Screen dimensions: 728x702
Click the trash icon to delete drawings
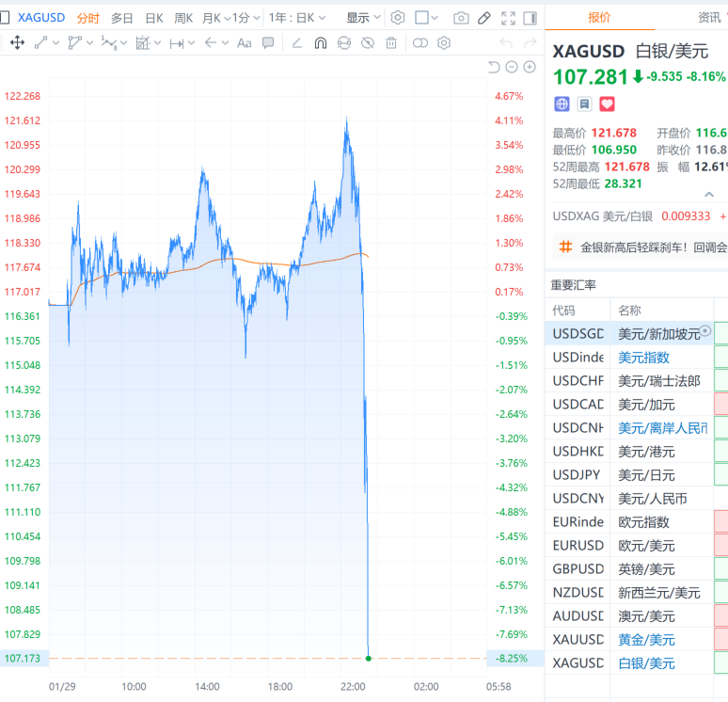click(x=390, y=42)
